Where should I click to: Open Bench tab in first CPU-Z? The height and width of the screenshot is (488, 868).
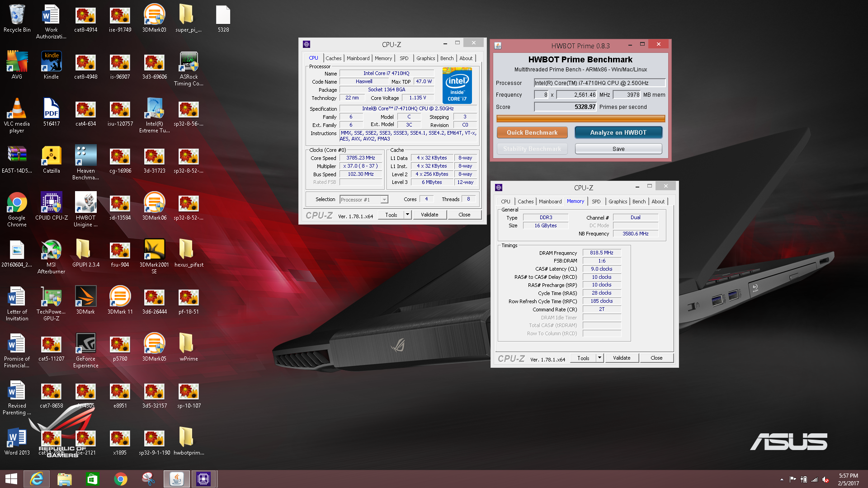(x=447, y=58)
